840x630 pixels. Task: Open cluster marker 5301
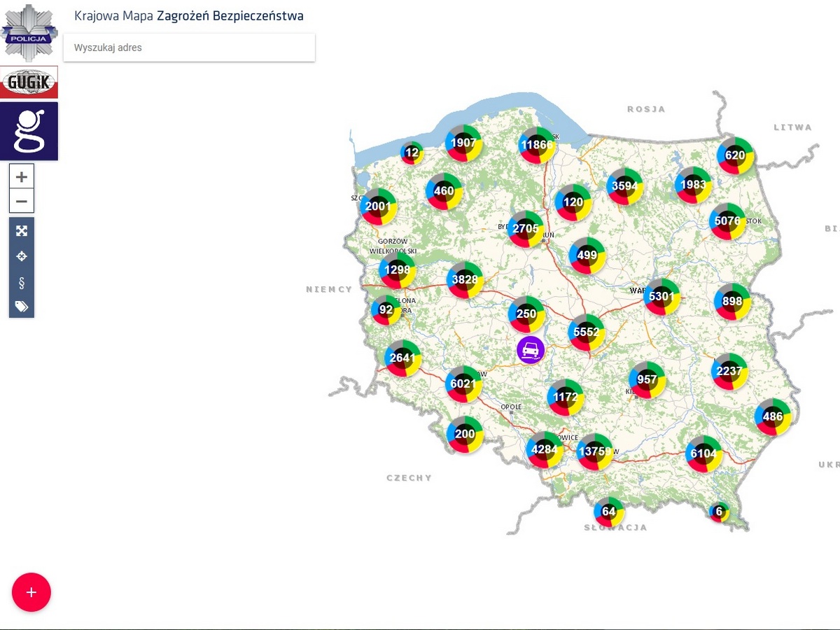tap(661, 296)
